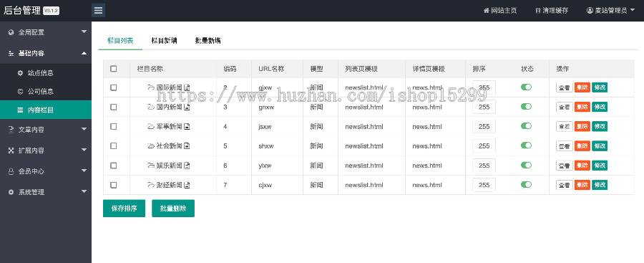Click the 保存排序 button
644x263 pixels.
click(x=124, y=209)
